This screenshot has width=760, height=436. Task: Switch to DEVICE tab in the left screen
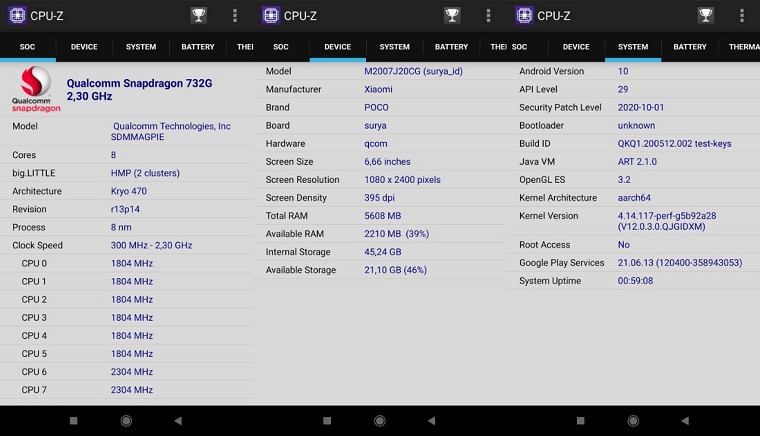click(84, 47)
